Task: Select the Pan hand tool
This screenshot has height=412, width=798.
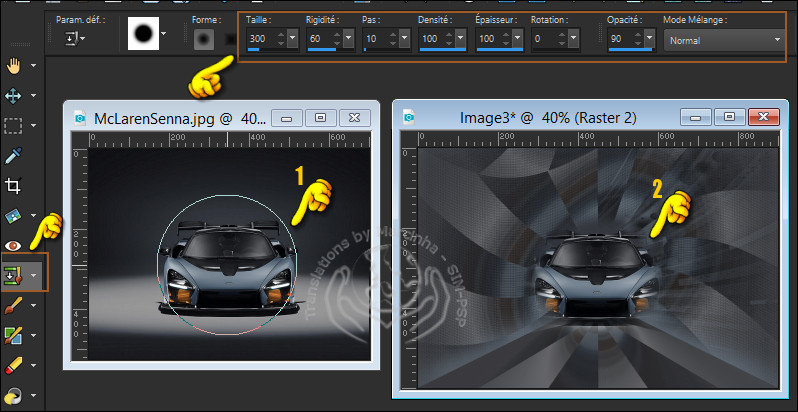Action: [14, 66]
